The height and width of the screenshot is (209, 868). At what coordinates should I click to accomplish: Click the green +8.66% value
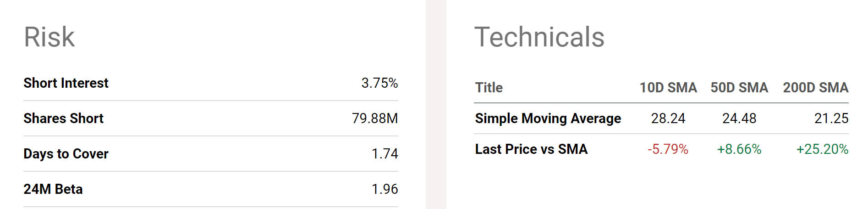pos(739,149)
